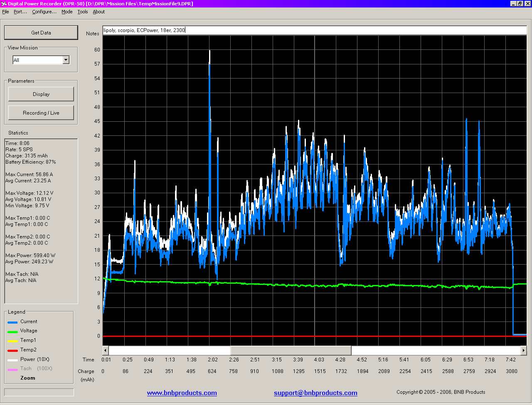Click the title bar restore button

tap(520, 3)
